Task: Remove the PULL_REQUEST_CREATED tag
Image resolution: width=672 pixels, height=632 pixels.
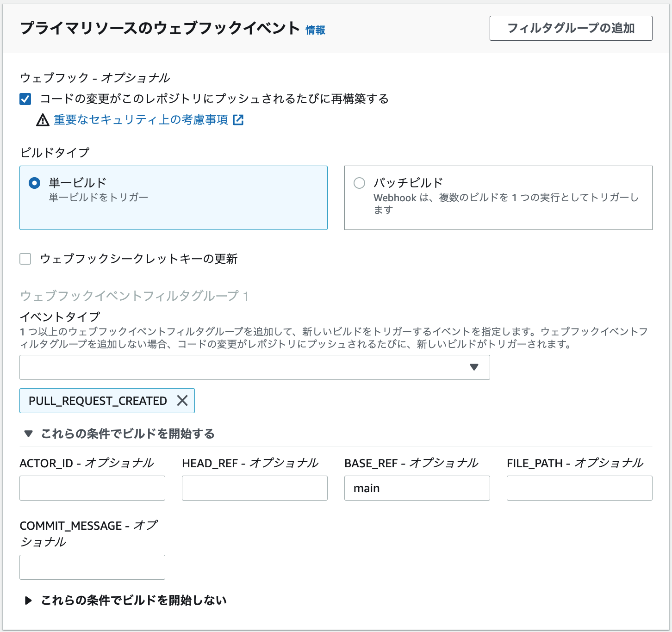Action: (x=182, y=401)
